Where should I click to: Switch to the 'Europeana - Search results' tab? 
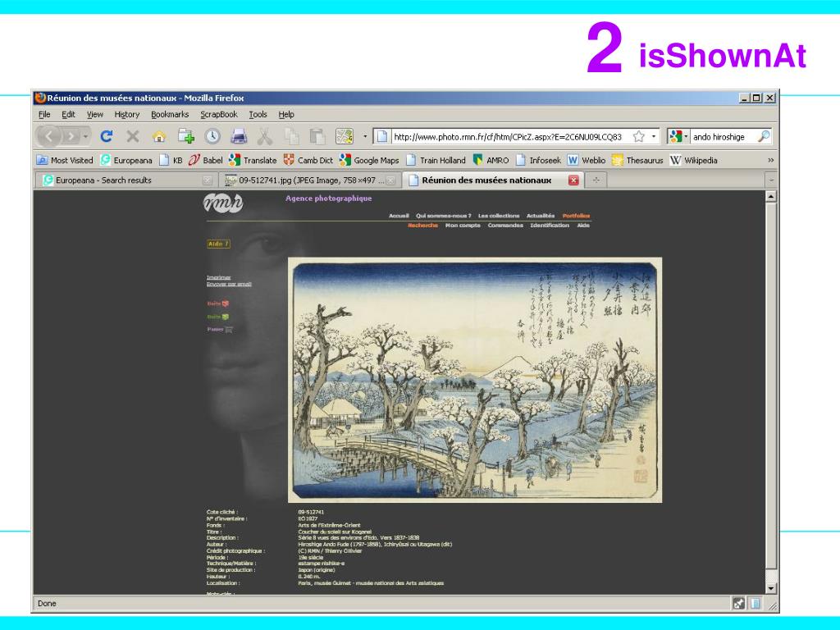126,180
